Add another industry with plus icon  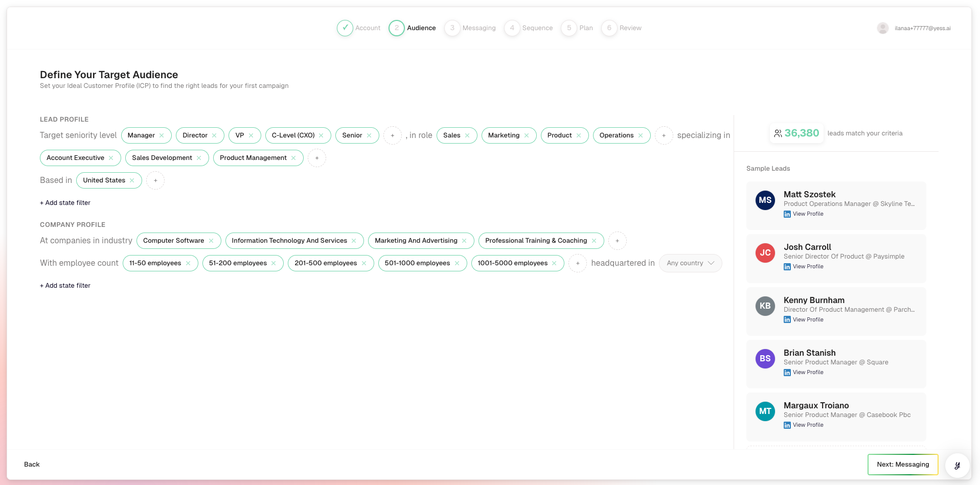click(617, 241)
